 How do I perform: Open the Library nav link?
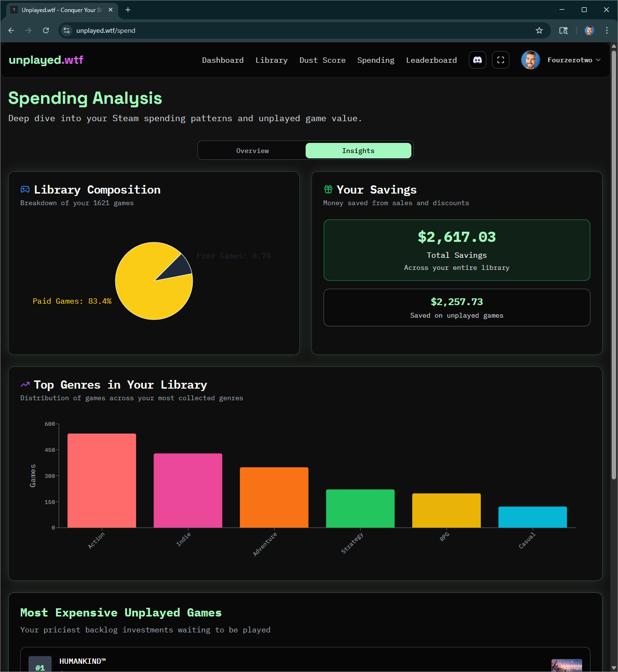pos(271,60)
